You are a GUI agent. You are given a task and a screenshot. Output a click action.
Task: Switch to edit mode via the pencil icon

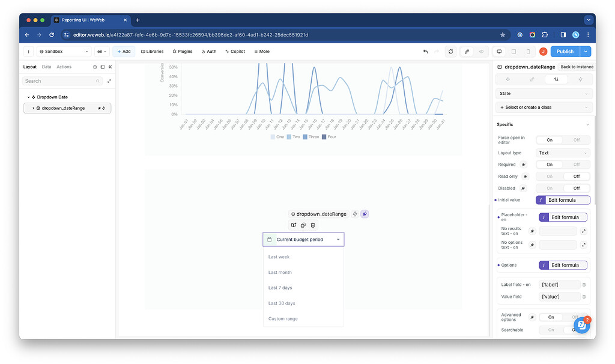point(467,52)
